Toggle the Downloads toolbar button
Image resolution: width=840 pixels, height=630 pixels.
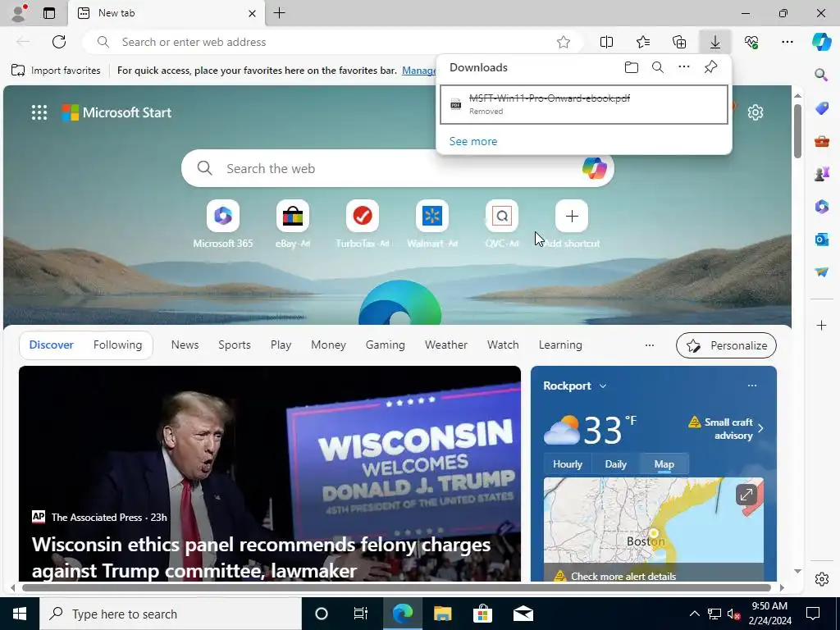coord(715,42)
